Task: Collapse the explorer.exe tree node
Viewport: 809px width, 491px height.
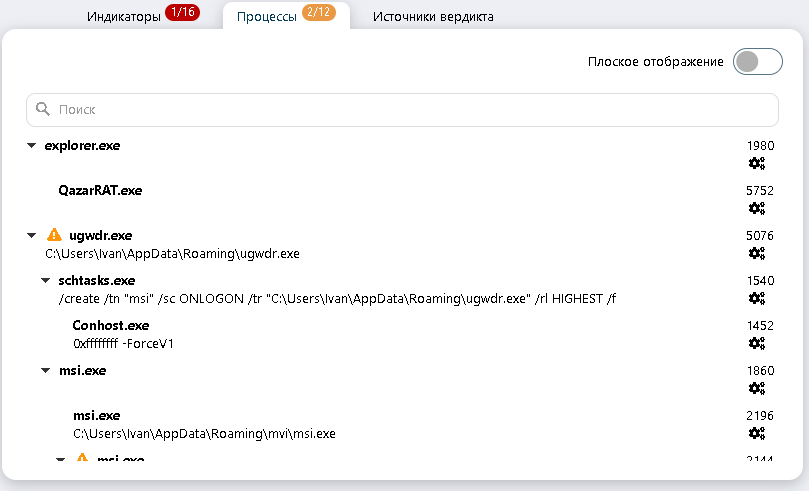Action: (32, 146)
